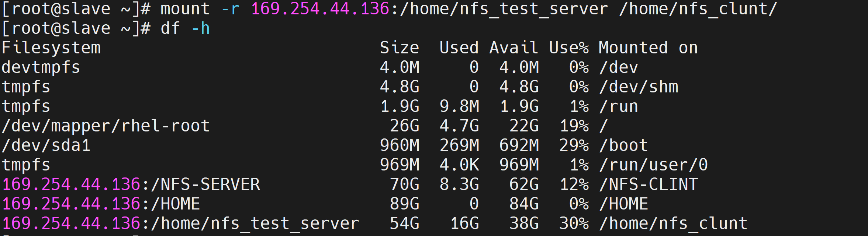
Task: Select the '38G' available value
Action: 524,223
